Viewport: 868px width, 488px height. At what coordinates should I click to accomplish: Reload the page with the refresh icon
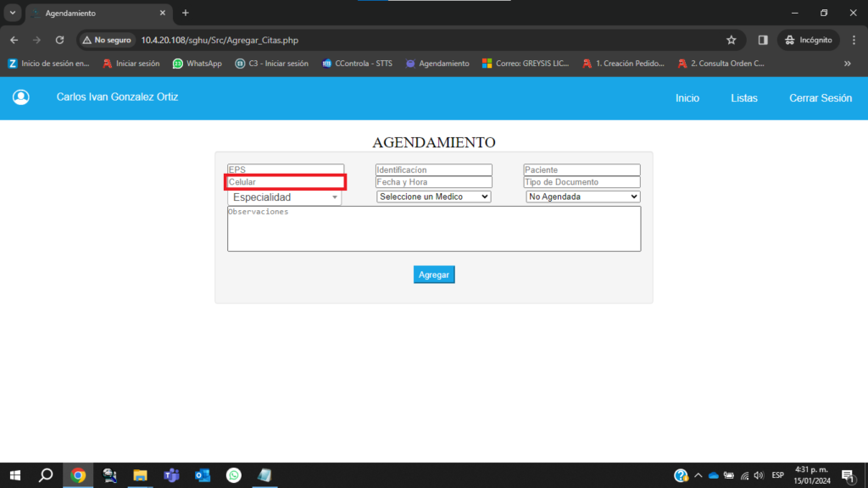click(x=59, y=40)
